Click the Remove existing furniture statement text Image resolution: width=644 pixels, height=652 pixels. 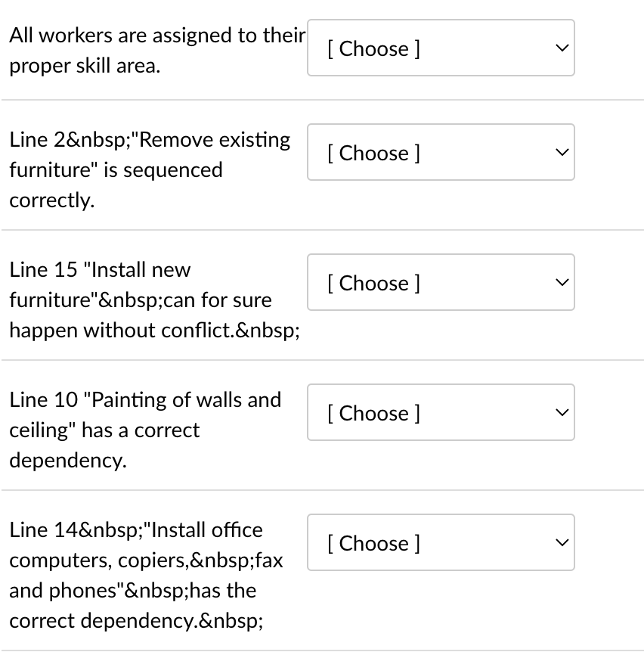coord(148,169)
